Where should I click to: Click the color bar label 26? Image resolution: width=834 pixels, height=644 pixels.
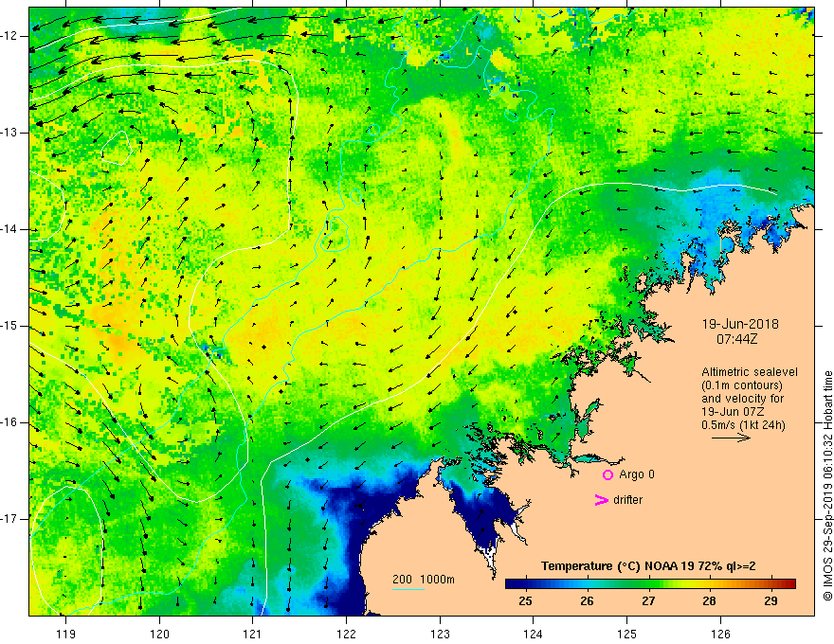tap(587, 601)
